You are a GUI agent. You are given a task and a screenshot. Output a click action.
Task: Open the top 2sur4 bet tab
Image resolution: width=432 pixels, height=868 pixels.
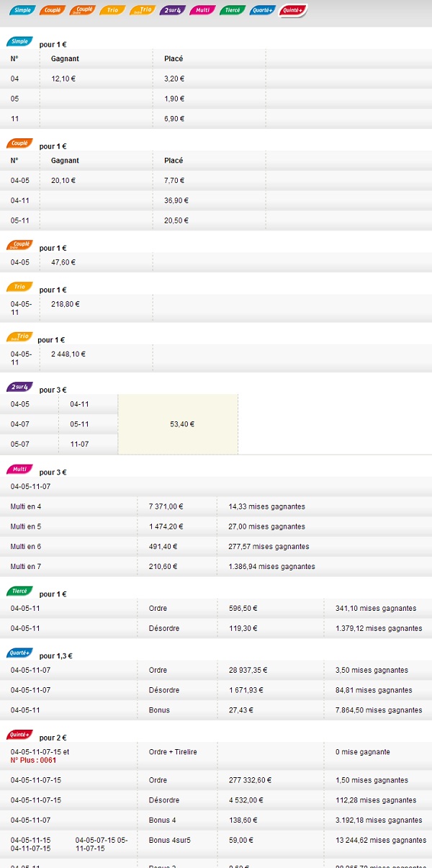(x=173, y=11)
